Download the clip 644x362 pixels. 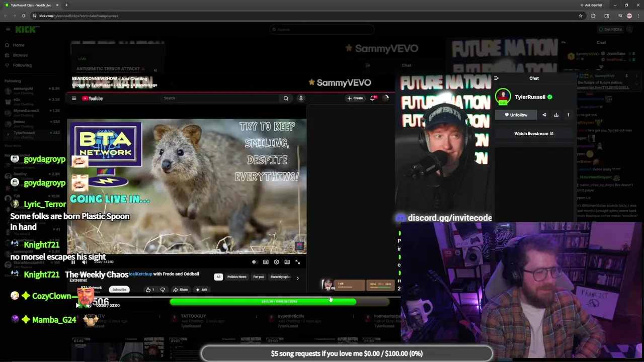(556, 115)
